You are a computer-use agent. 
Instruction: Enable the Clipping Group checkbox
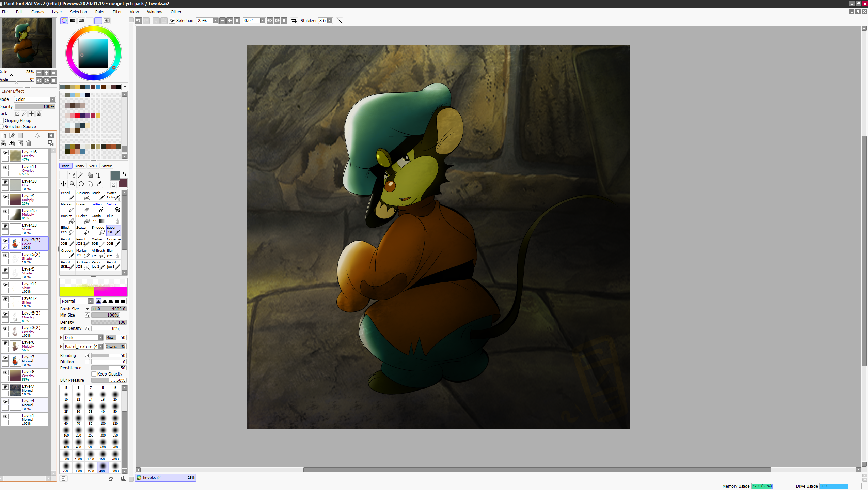(x=2, y=121)
